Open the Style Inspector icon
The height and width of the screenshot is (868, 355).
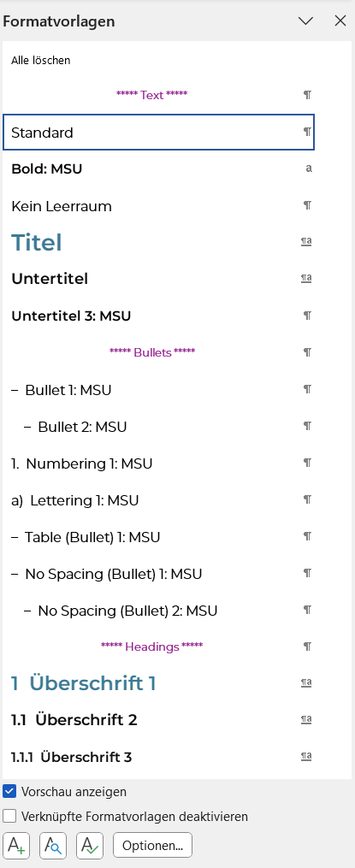(x=53, y=845)
